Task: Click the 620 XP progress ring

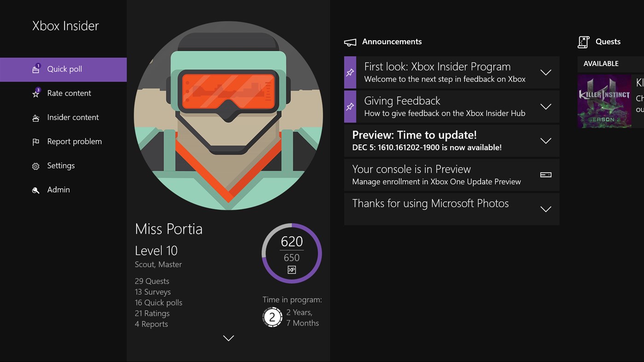Action: 291,253
